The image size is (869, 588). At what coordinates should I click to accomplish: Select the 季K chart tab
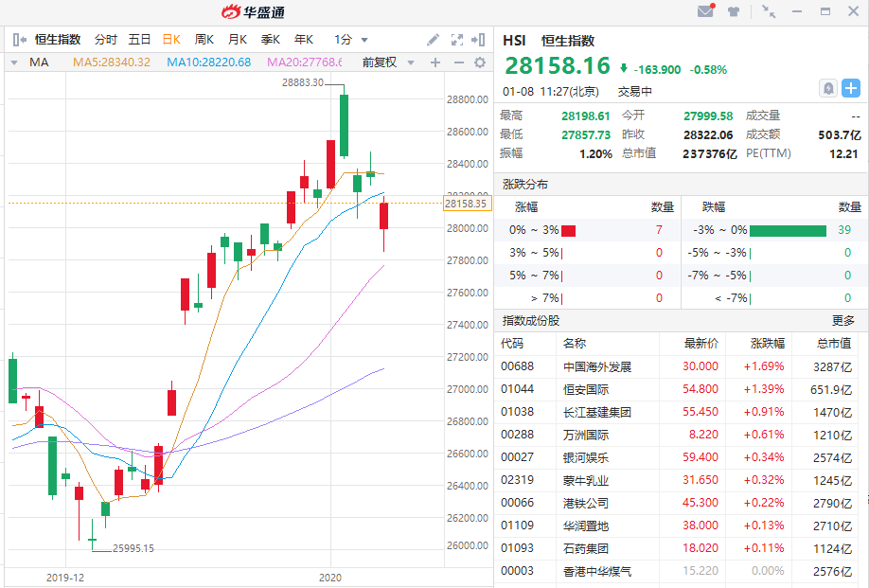pos(271,40)
